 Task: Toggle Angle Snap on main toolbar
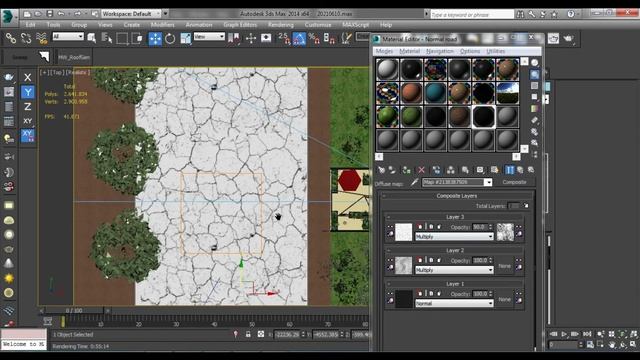[x=299, y=38]
